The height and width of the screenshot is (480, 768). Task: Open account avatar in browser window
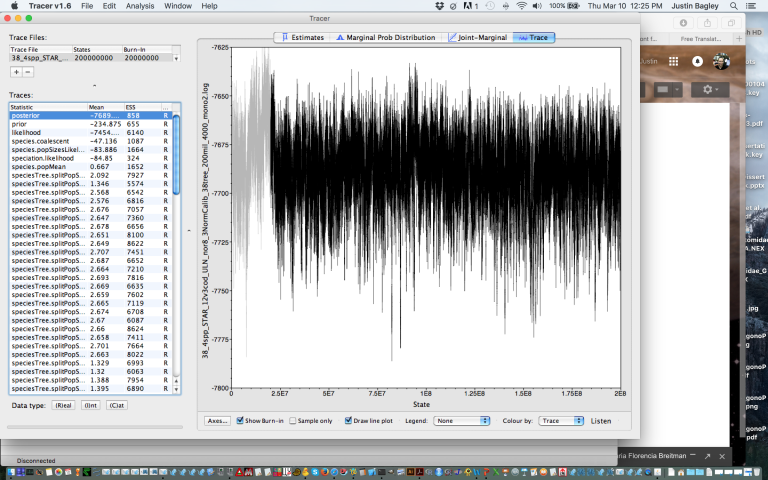click(x=721, y=61)
